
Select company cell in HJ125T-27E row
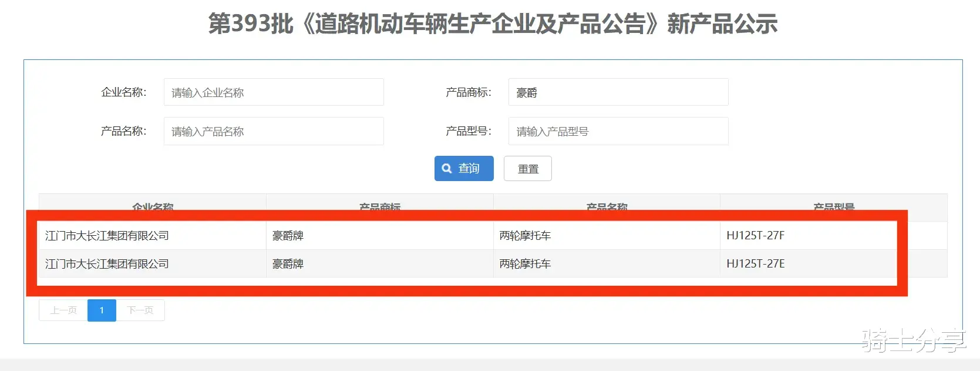click(153, 264)
